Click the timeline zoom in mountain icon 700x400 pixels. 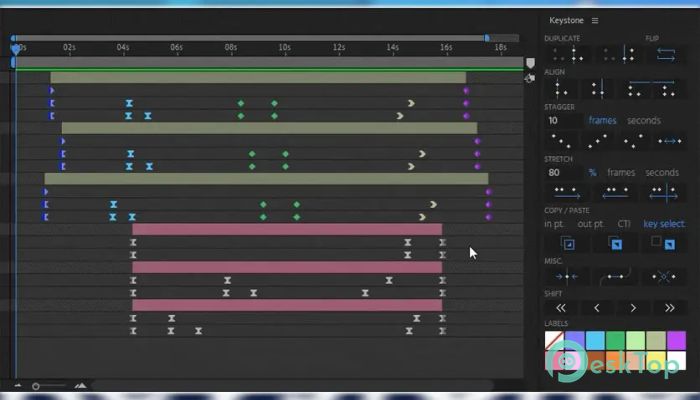click(80, 385)
